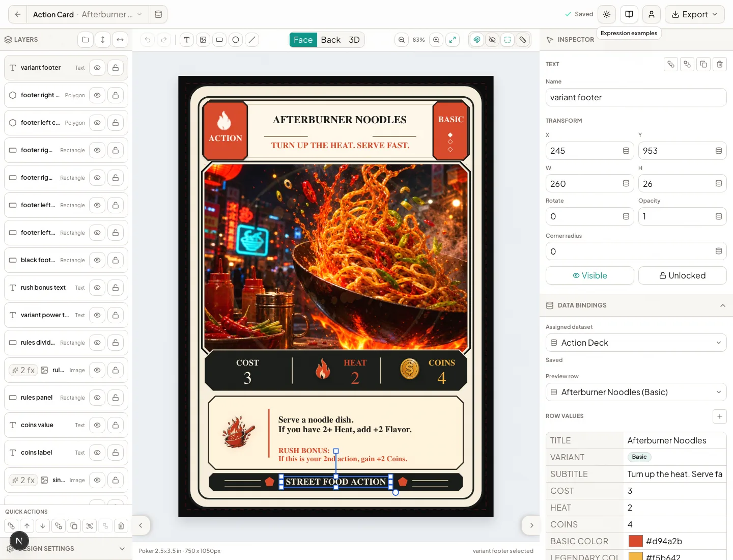Select the Rectangle shape tool

coord(219,40)
